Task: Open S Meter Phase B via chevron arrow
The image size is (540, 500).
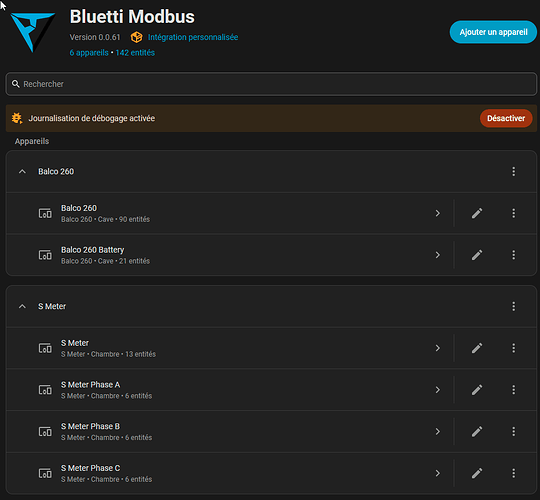Action: (x=437, y=431)
